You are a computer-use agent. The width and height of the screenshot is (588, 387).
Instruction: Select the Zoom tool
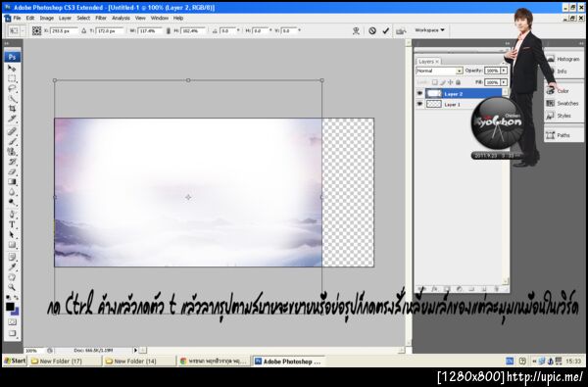click(12, 288)
